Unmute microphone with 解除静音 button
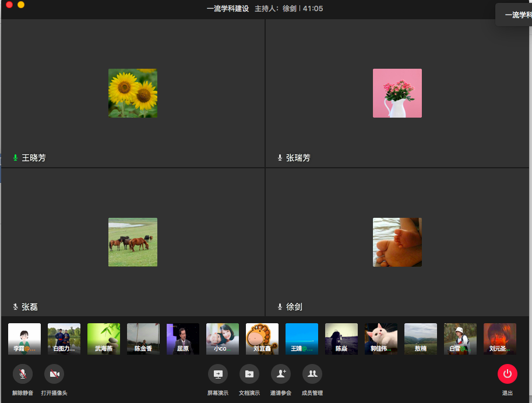532x403 pixels. (x=23, y=374)
